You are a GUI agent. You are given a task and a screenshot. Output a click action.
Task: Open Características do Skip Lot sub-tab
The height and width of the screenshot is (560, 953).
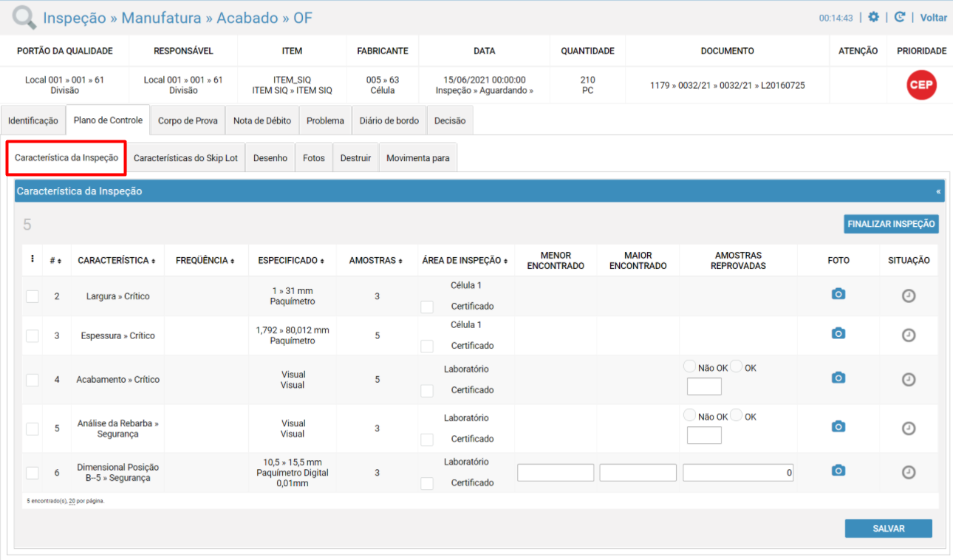click(185, 158)
